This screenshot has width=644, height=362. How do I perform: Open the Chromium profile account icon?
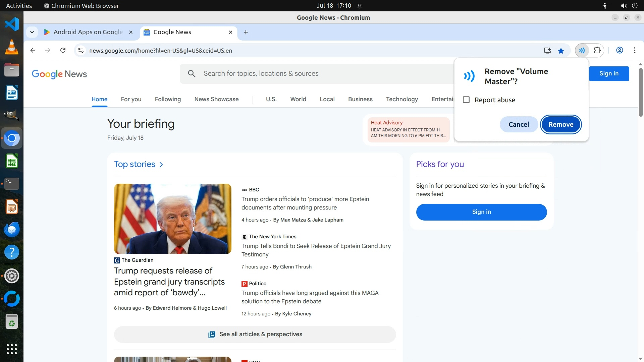click(x=620, y=50)
